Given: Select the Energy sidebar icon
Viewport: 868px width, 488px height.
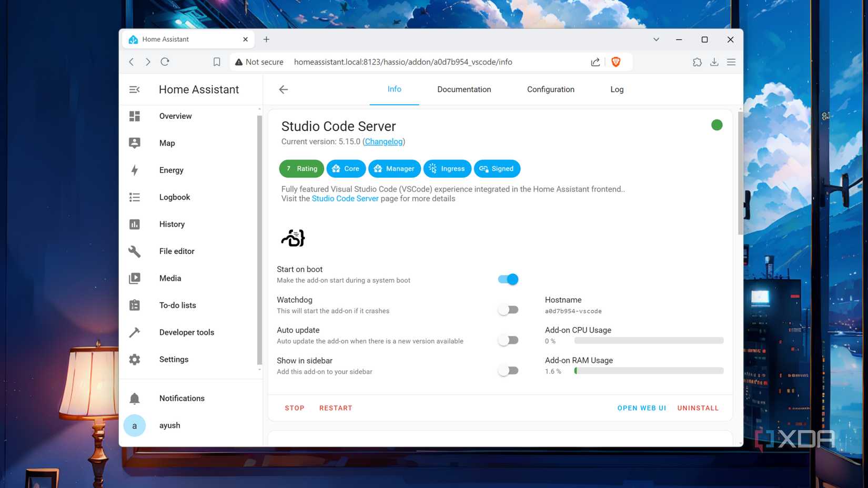Looking at the screenshot, I should pos(135,170).
